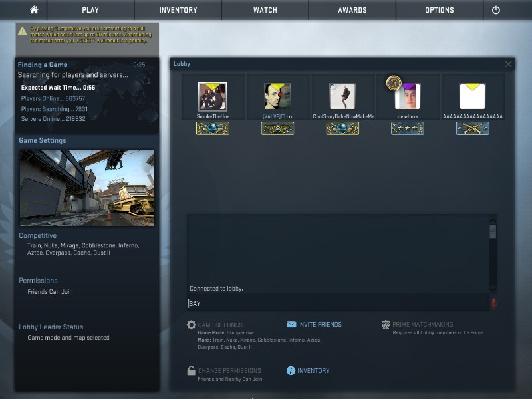The height and width of the screenshot is (399, 532).
Task: Click the yellow warning triangle icon
Action: pyautogui.click(x=23, y=31)
